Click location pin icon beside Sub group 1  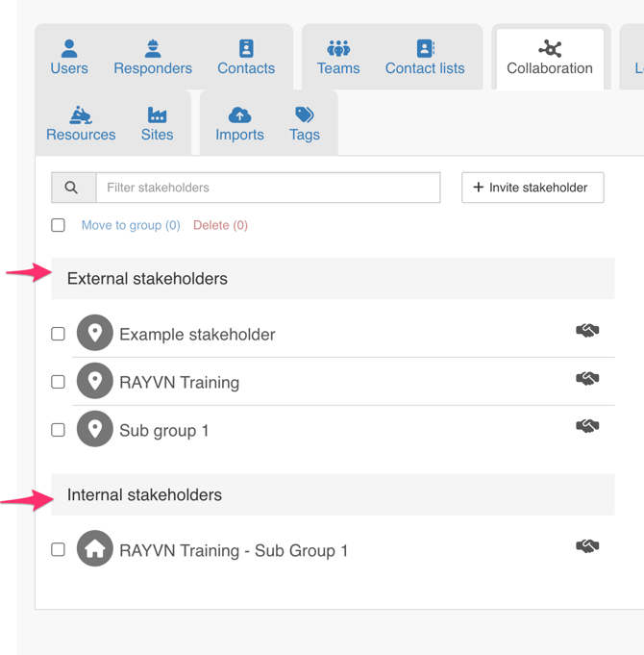pyautogui.click(x=95, y=429)
